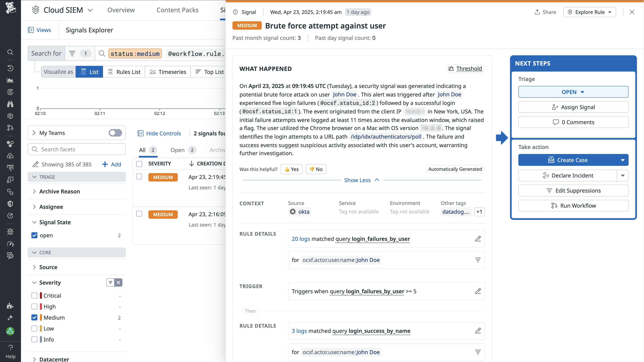Open the Create Case dropdown arrow

[x=623, y=160]
